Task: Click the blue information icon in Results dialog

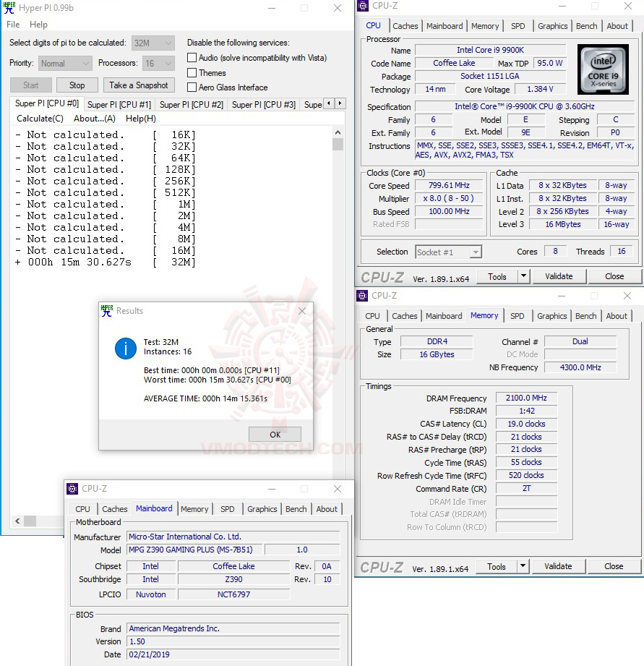Action: point(126,349)
